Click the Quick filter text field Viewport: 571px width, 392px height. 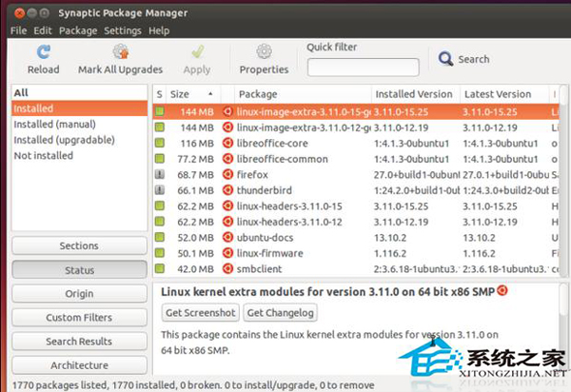tap(364, 68)
